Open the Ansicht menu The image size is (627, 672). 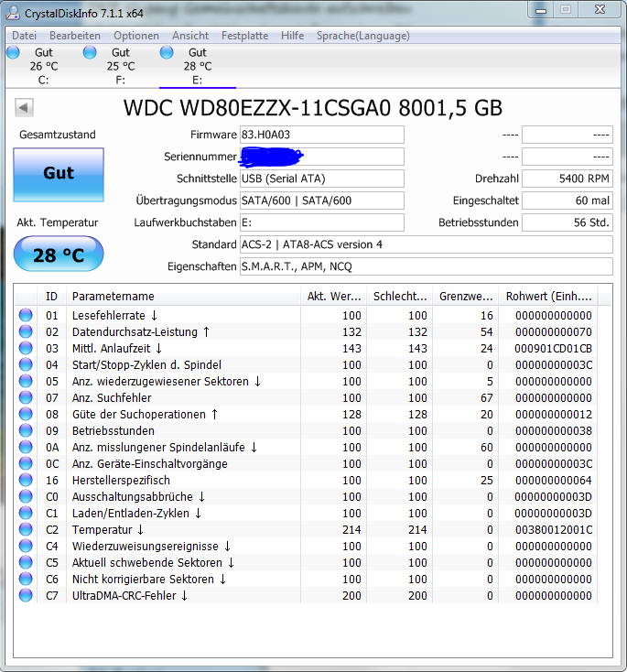(x=190, y=36)
